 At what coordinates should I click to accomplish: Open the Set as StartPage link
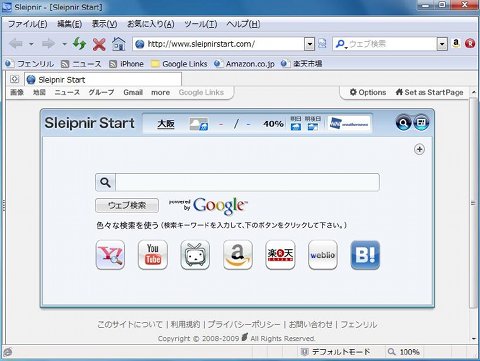coord(429,92)
